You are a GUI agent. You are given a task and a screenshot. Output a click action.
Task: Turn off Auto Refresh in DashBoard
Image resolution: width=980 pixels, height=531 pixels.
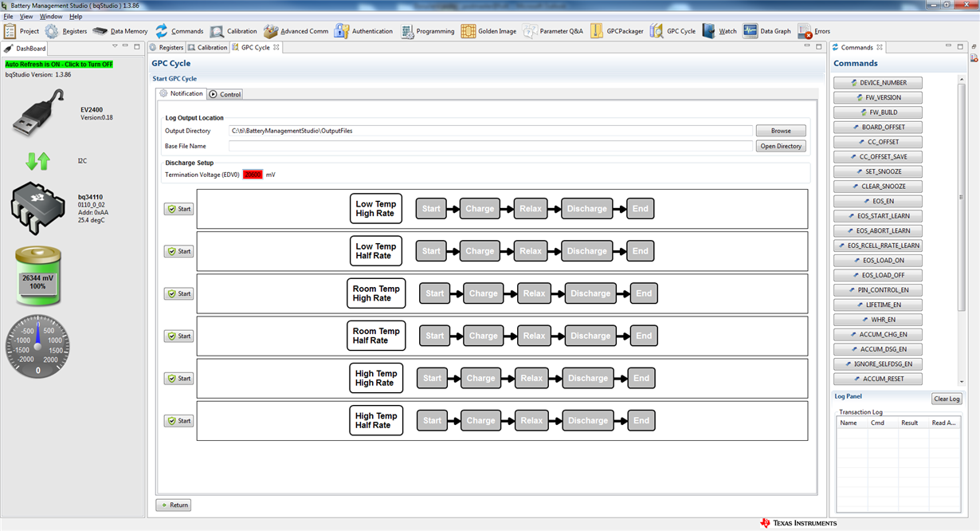tap(59, 64)
